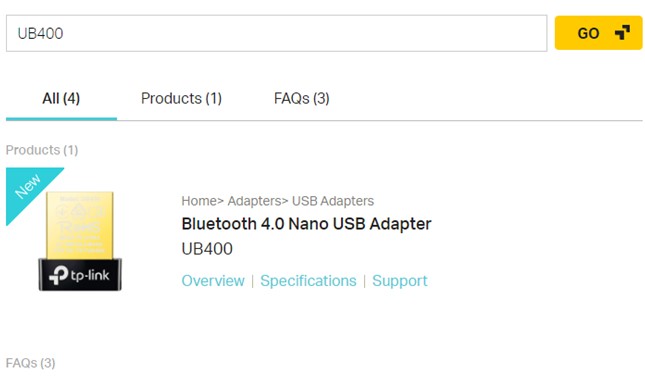Screen dimensions: 645x391
Task: Click the tp-link logo on the adapter
Action: [79, 275]
